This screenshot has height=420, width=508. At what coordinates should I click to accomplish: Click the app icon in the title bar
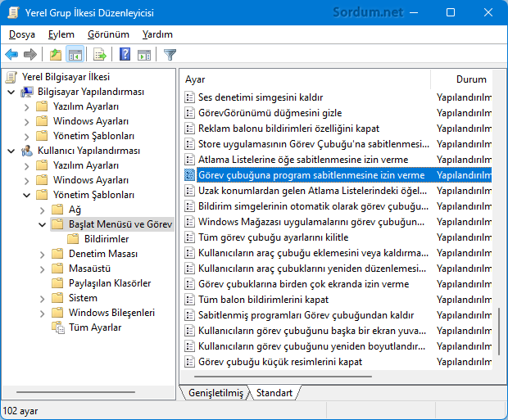(13, 12)
